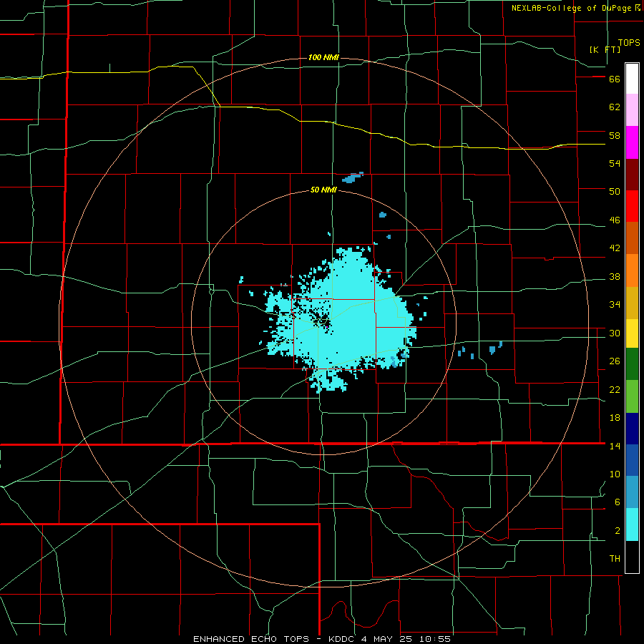Click the 54 value on the legend scale
Image resolution: width=644 pixels, height=644 pixels.
[x=615, y=163]
